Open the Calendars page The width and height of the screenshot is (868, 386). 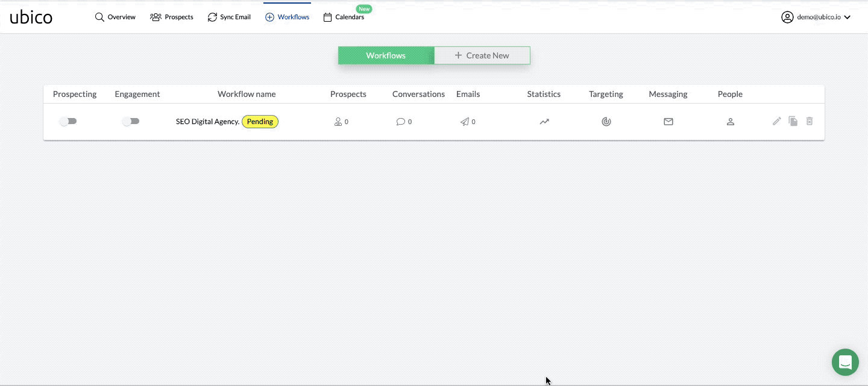pyautogui.click(x=344, y=17)
